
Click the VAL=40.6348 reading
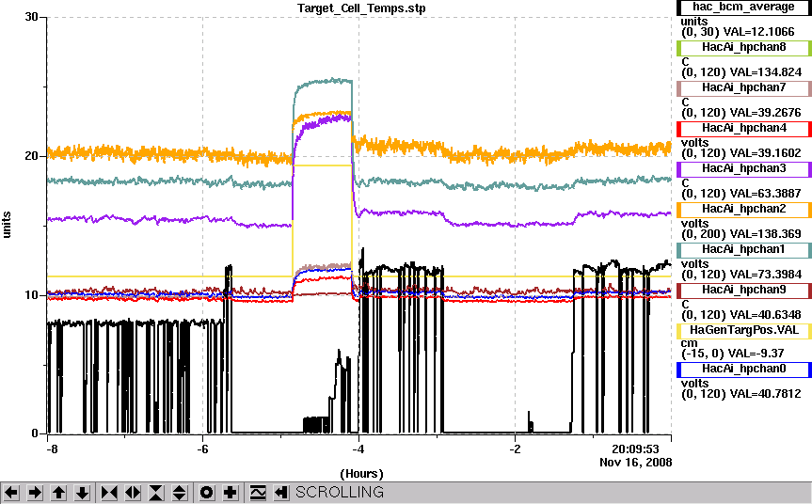click(765, 315)
